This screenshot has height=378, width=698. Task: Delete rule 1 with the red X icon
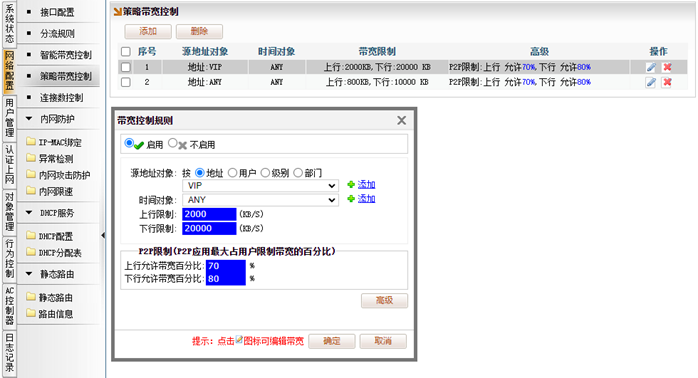[x=667, y=67]
